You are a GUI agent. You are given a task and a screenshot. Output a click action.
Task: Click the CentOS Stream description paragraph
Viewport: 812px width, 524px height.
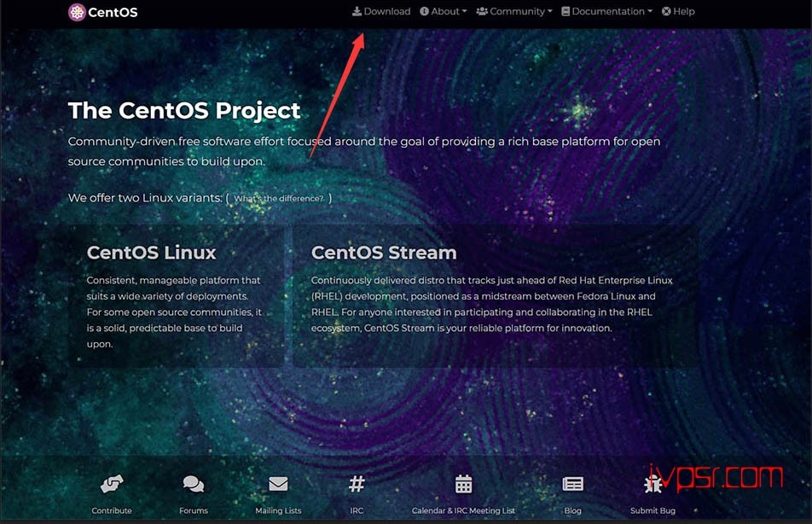coord(491,304)
